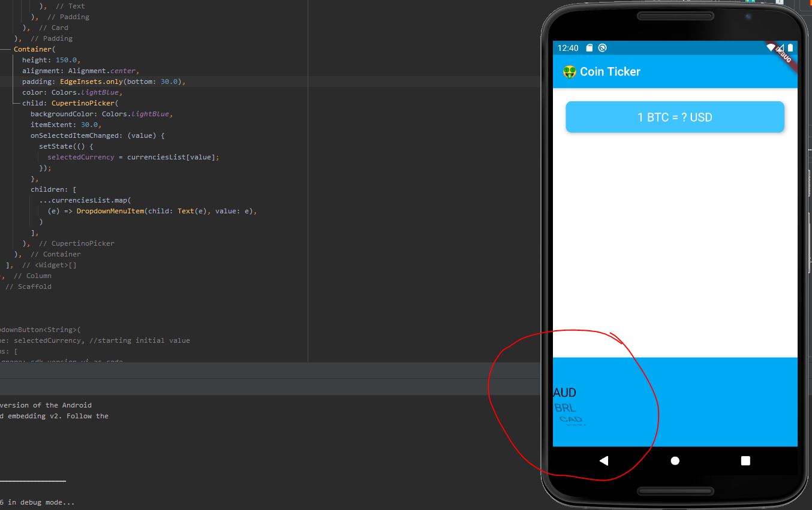The image size is (812, 510).
Task: Tap the Wi-Fi icon in the emulator status bar
Action: point(771,47)
